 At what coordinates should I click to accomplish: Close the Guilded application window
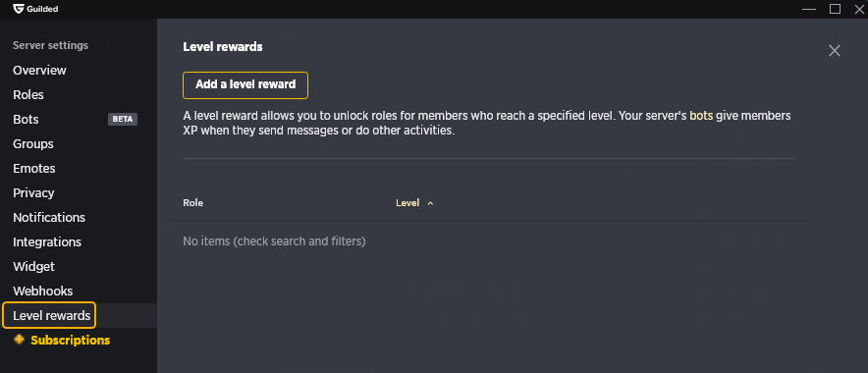(858, 9)
